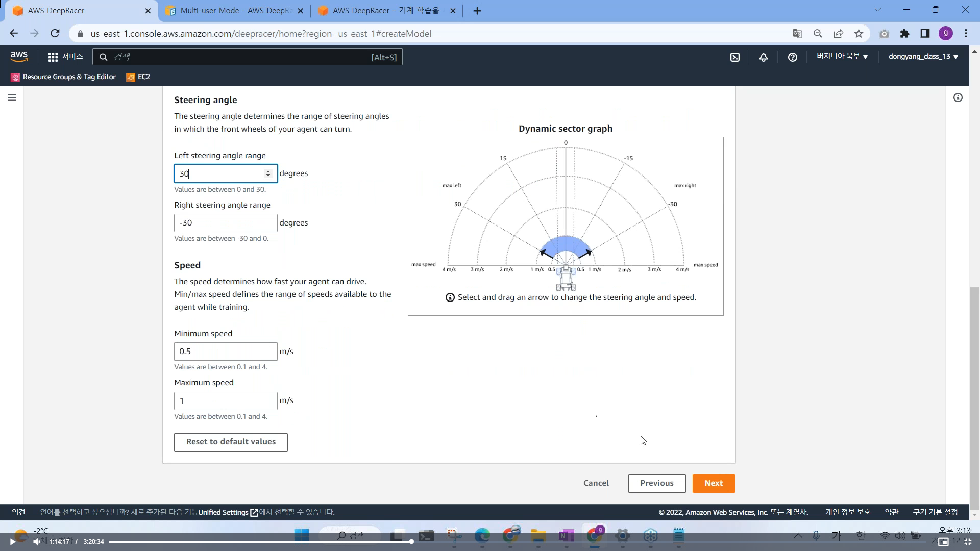Click the Left steering angle stepper arrows

coord(268,173)
